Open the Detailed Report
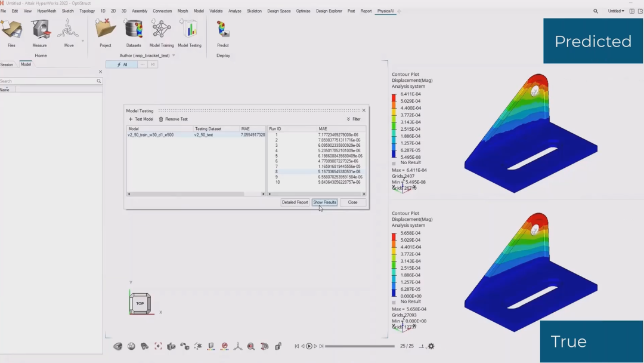This screenshot has width=644, height=363. (295, 202)
